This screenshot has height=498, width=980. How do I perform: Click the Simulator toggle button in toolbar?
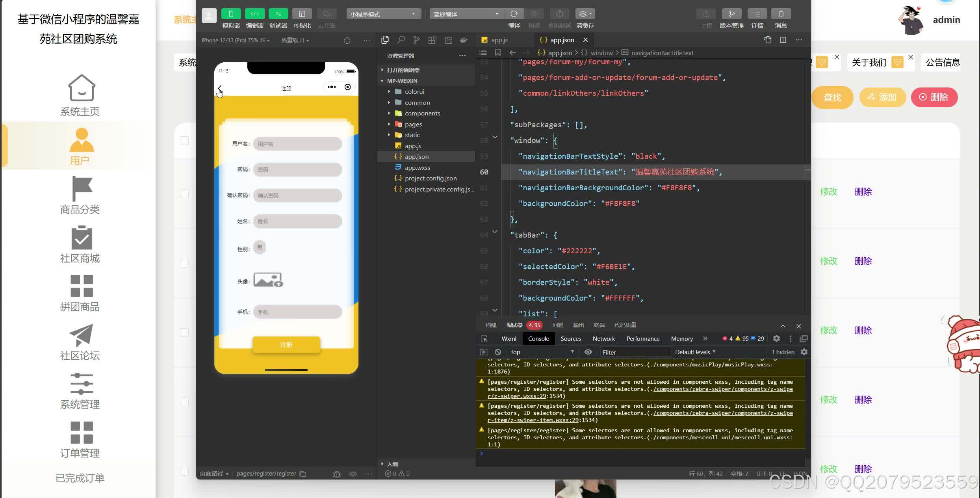point(231,14)
